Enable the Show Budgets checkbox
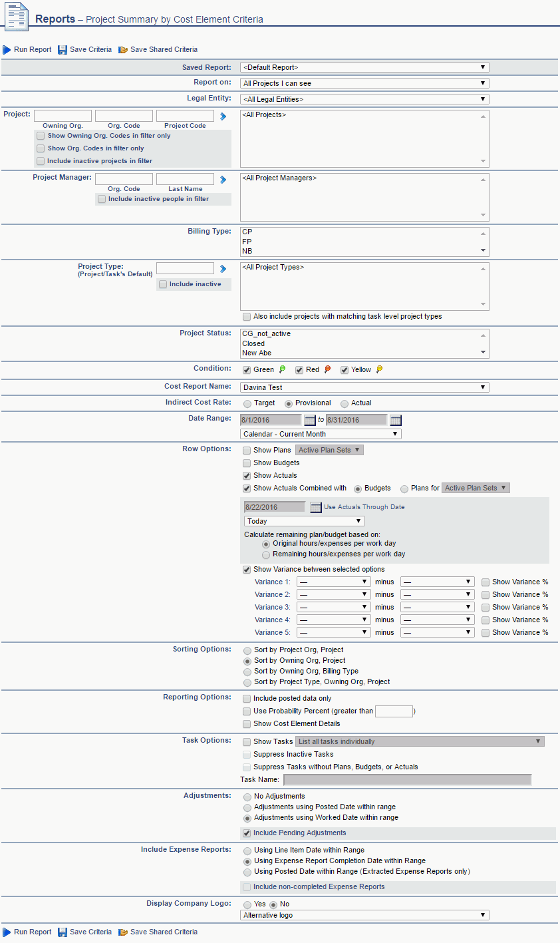560x943 pixels. pos(247,463)
